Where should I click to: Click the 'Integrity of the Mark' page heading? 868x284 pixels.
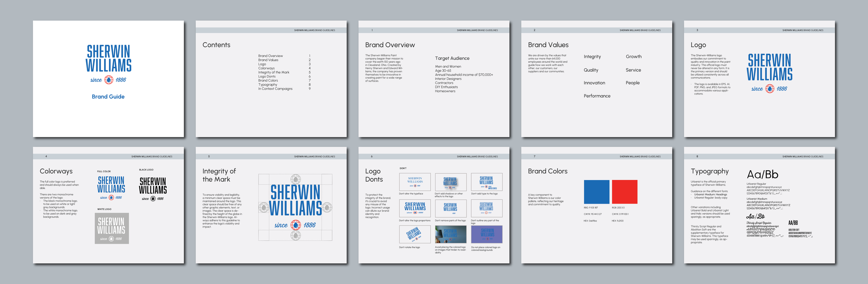pyautogui.click(x=219, y=175)
